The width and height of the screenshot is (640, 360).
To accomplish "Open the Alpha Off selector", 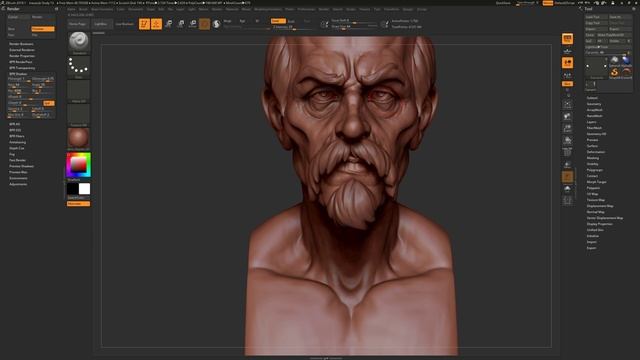I will tap(78, 91).
